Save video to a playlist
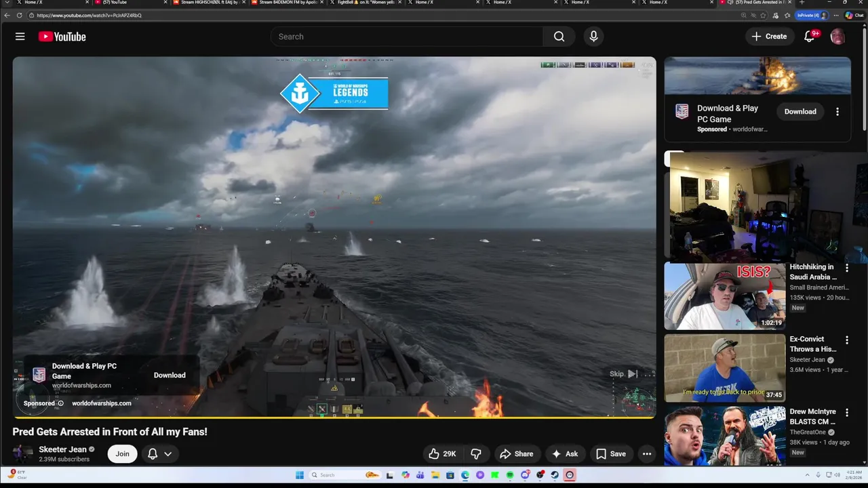This screenshot has height=488, width=868. tap(610, 454)
